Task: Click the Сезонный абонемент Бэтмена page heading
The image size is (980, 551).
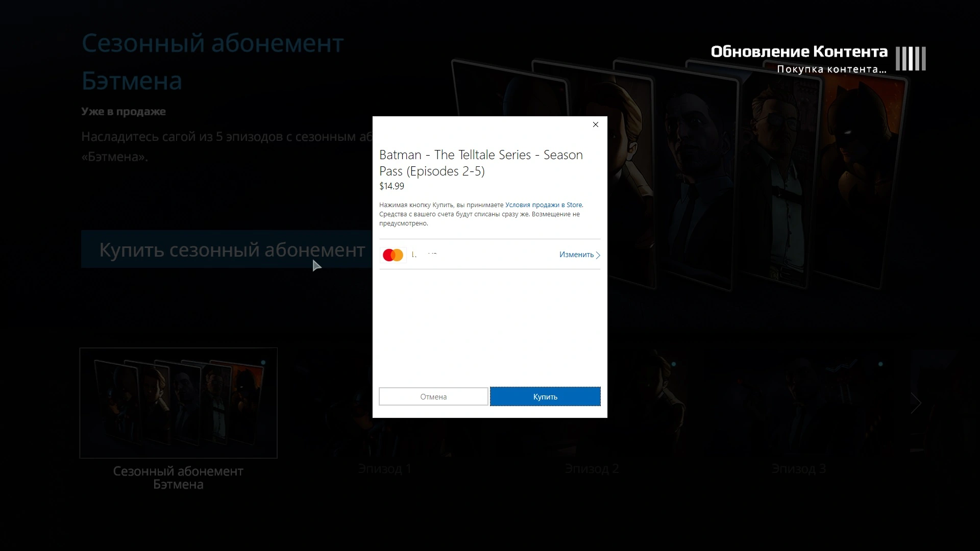Action: (x=213, y=62)
